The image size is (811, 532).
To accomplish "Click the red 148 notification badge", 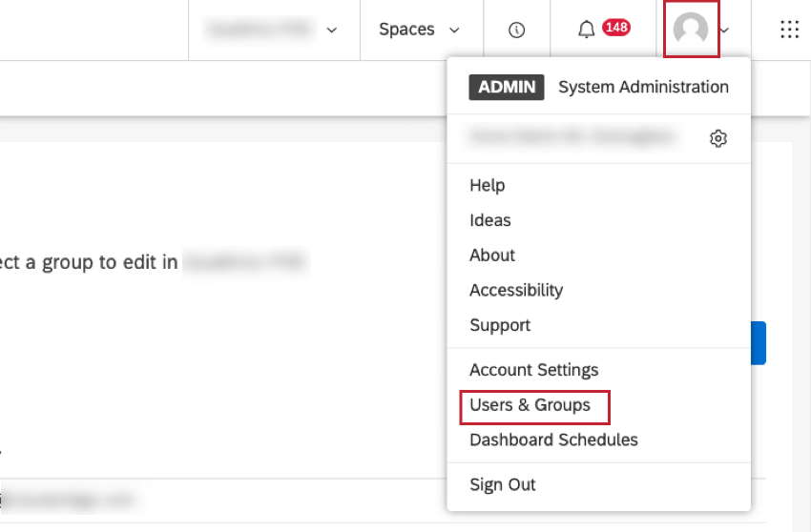I will pyautogui.click(x=615, y=28).
